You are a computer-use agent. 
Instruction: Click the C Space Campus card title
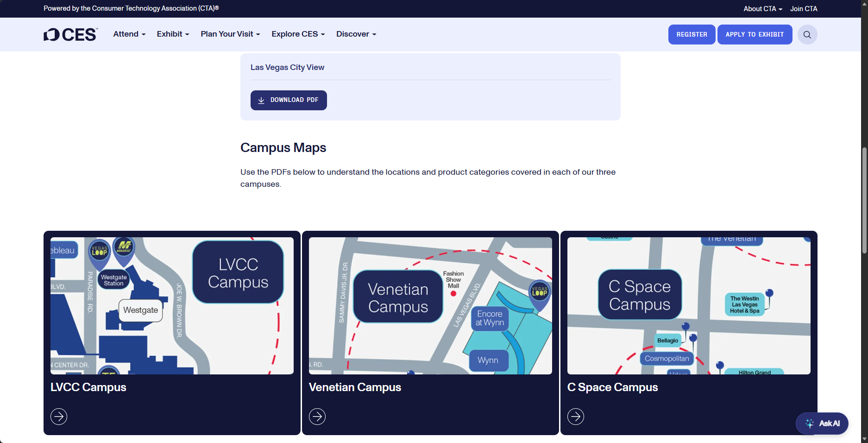612,387
